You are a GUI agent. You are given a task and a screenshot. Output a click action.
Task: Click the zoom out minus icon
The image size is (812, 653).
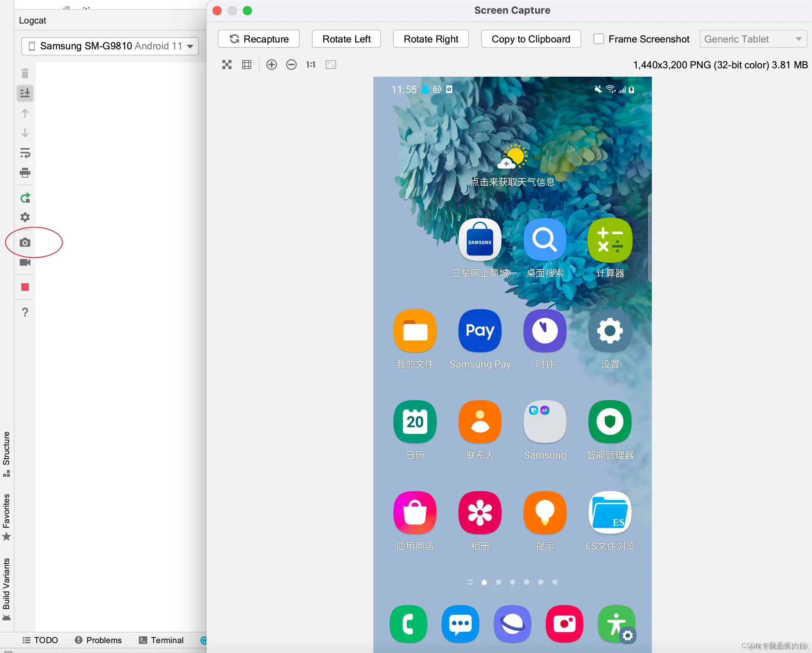coord(291,65)
